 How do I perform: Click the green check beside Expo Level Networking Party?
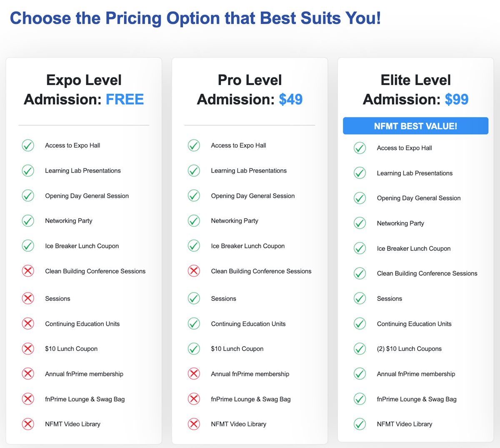[28, 220]
